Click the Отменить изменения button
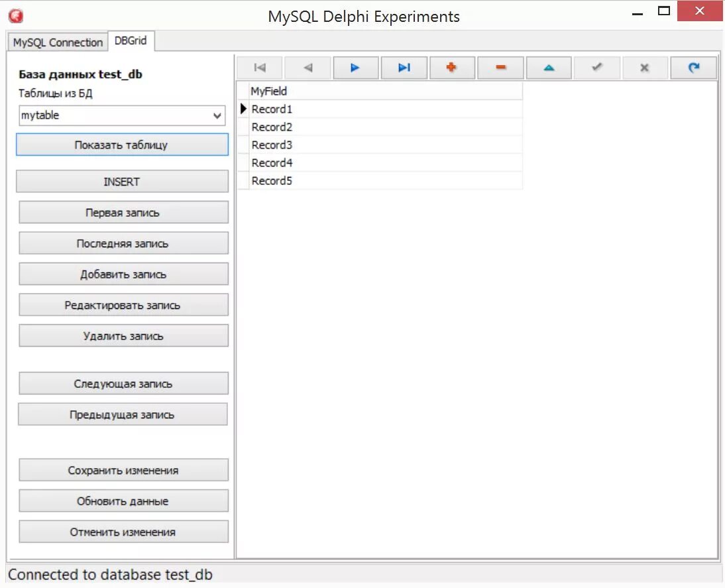The width and height of the screenshot is (725, 588). (x=123, y=532)
